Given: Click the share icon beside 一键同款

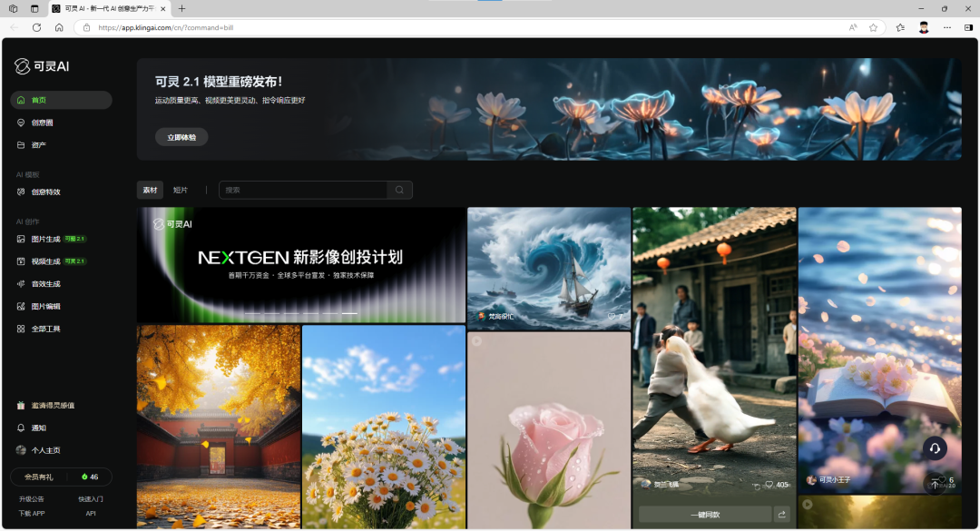Looking at the screenshot, I should point(781,515).
